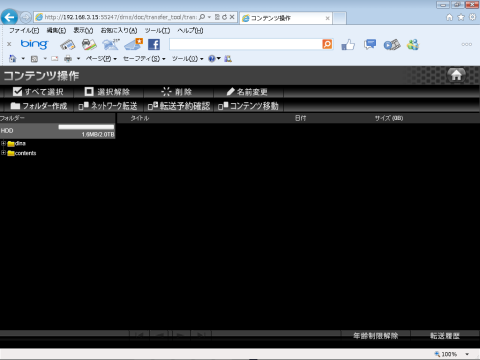Click the 転送履歴 button
480x360 pixels.
coord(445,336)
